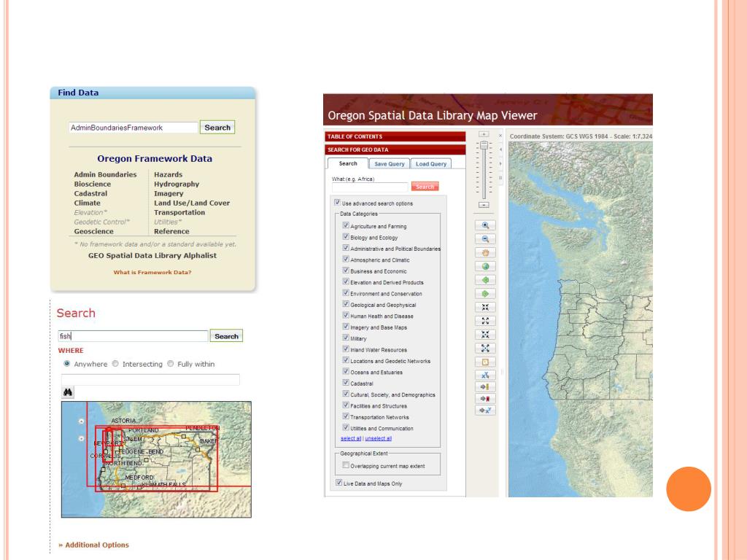Image resolution: width=747 pixels, height=560 pixels.
Task: Uncheck Atmospheric and Climatic category
Action: tap(346, 259)
